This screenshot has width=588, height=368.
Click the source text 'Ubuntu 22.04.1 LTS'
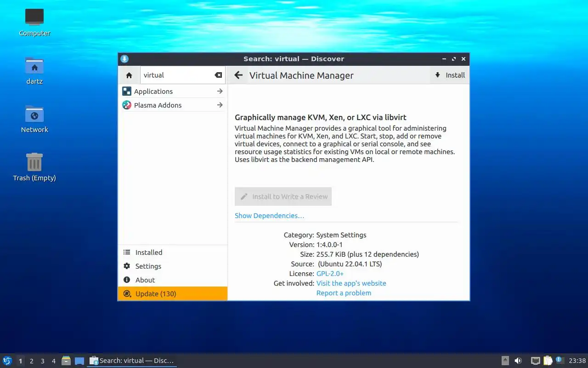351,264
